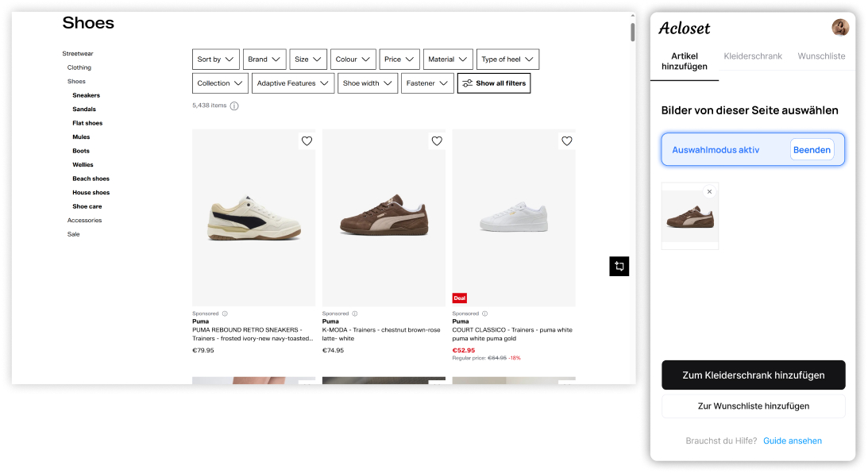
Task: Select Clothing category in sidebar
Action: click(x=79, y=67)
